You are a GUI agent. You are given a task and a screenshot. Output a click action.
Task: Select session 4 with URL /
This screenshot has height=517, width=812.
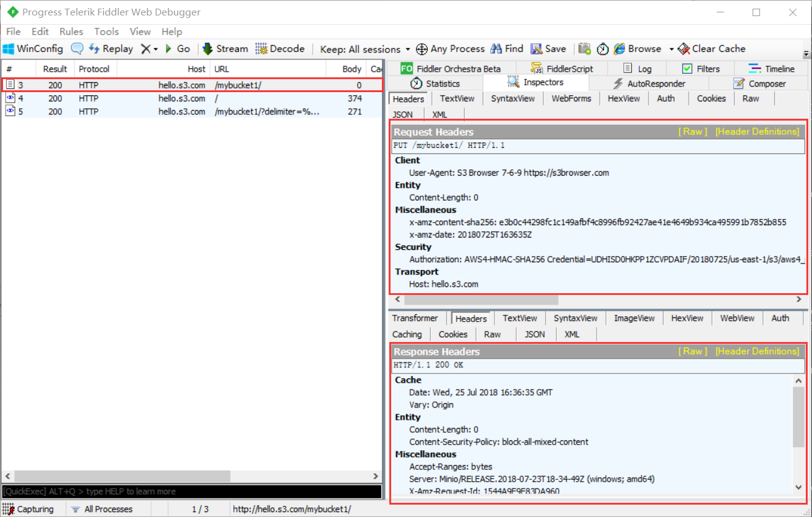[191, 98]
